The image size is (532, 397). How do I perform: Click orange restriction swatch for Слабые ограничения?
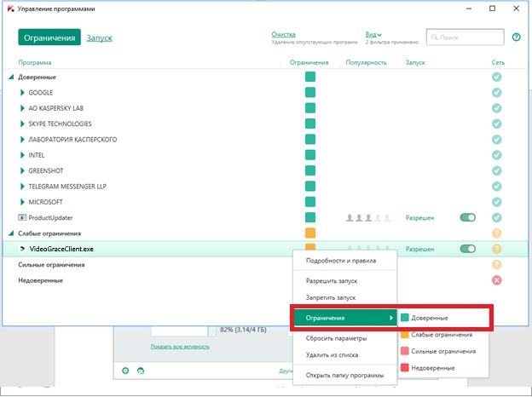310,233
